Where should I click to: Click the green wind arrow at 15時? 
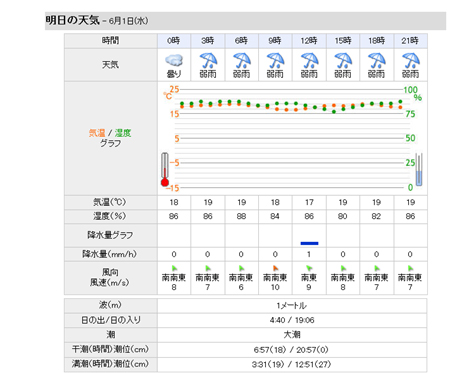tap(343, 268)
